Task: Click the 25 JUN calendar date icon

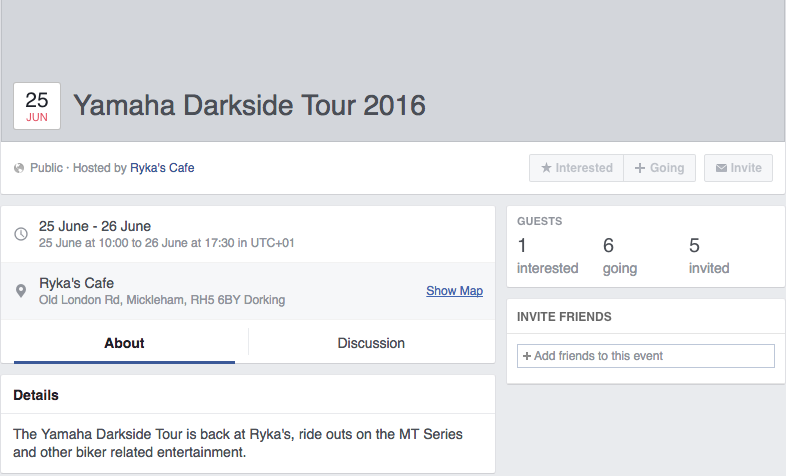Action: pos(37,106)
